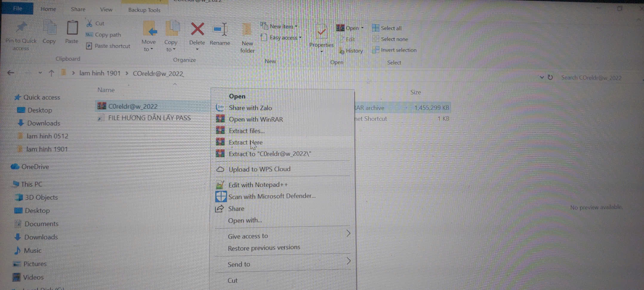This screenshot has height=290, width=644.
Task: Expand the Copy to dropdown
Action: point(171,46)
